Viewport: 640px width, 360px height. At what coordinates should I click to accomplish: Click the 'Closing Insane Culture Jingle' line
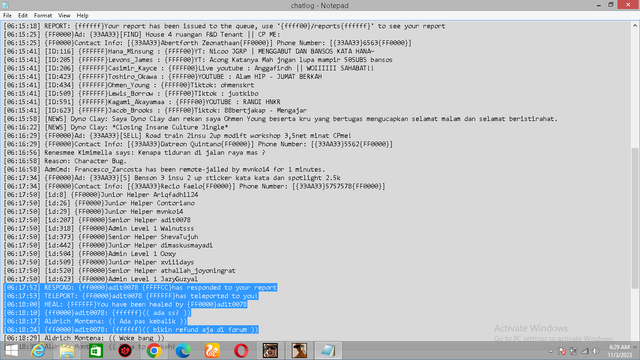click(116, 127)
